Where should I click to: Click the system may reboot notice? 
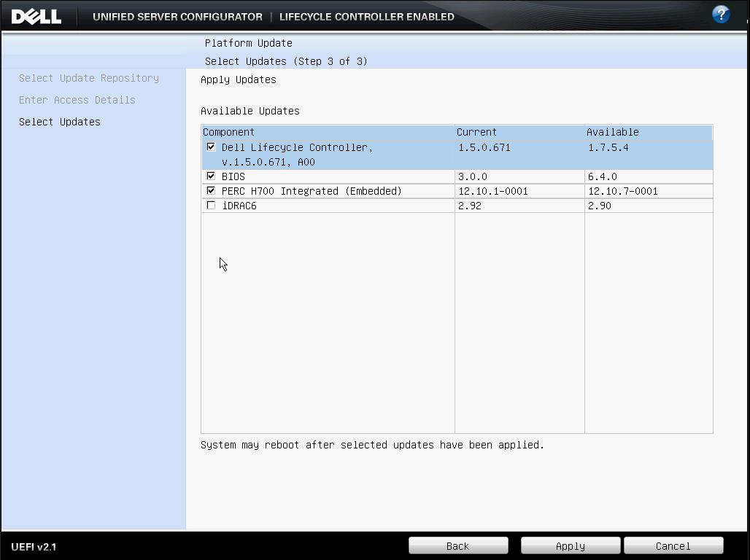[373, 445]
